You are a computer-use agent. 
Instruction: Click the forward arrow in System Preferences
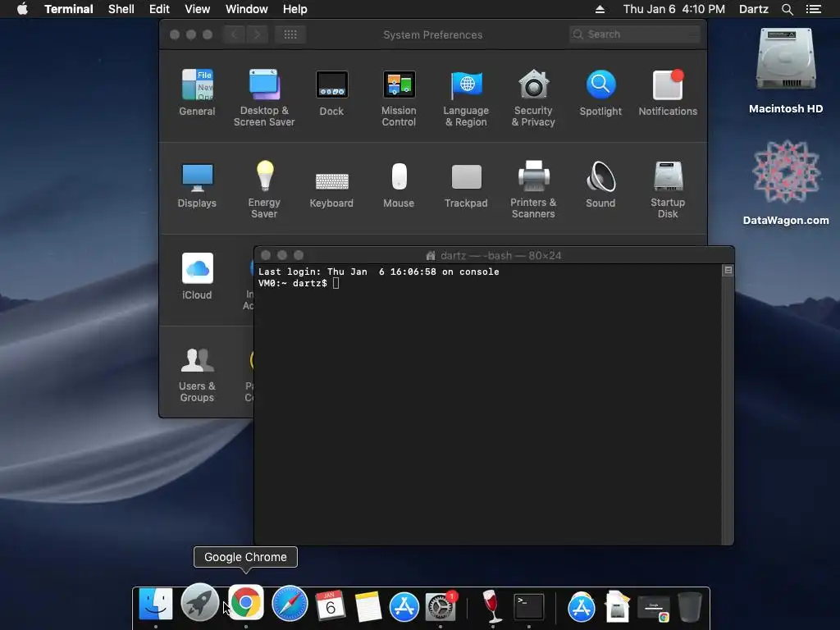pos(257,34)
